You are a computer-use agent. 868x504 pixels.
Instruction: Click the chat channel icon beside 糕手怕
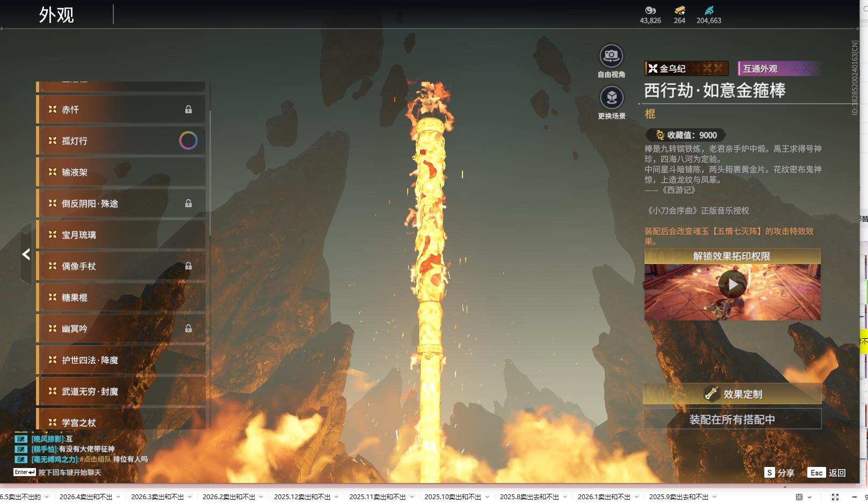(x=21, y=449)
